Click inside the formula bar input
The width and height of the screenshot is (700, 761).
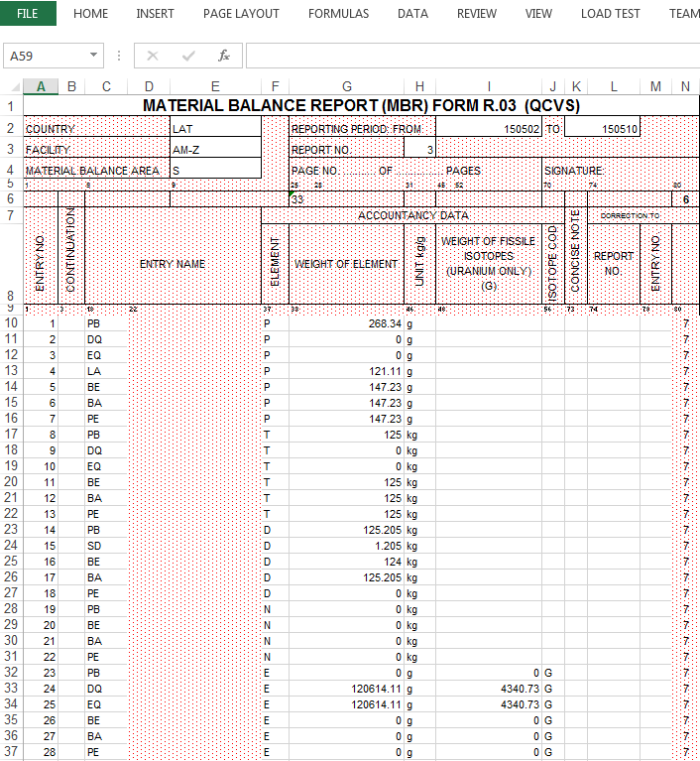tap(466, 57)
